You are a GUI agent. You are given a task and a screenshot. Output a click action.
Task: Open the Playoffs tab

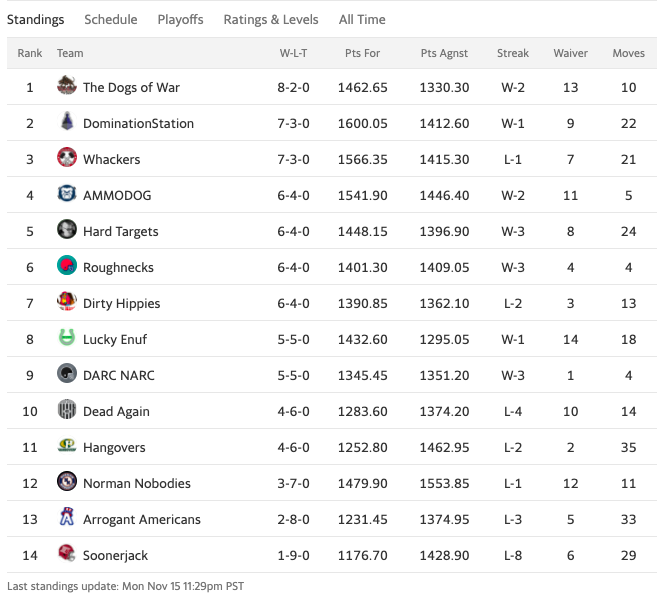181,19
